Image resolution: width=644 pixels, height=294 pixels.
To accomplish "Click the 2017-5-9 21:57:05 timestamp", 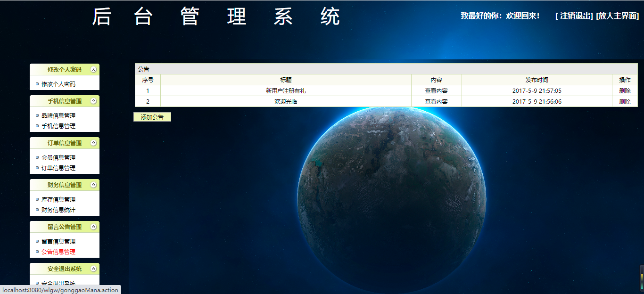I will pyautogui.click(x=537, y=90).
